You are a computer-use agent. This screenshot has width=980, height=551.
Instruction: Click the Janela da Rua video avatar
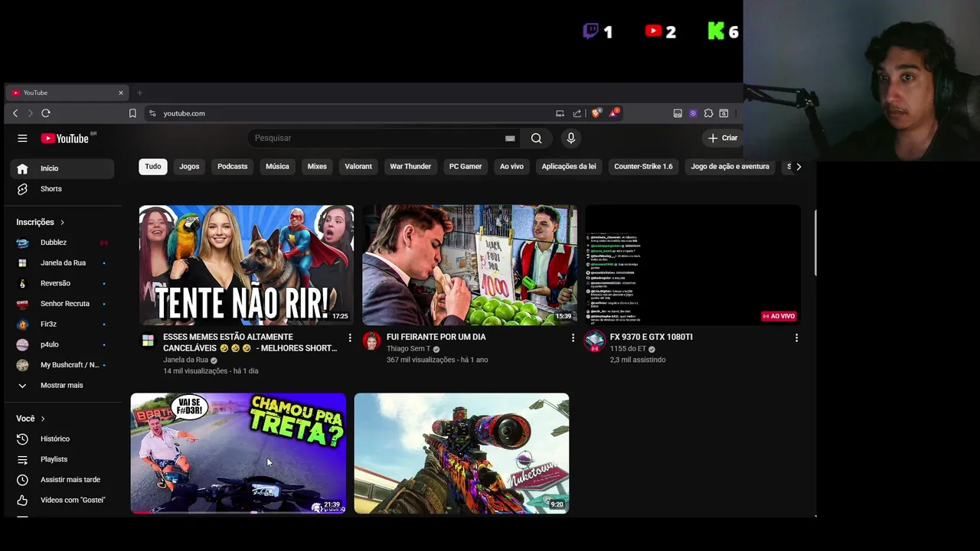[x=148, y=341]
